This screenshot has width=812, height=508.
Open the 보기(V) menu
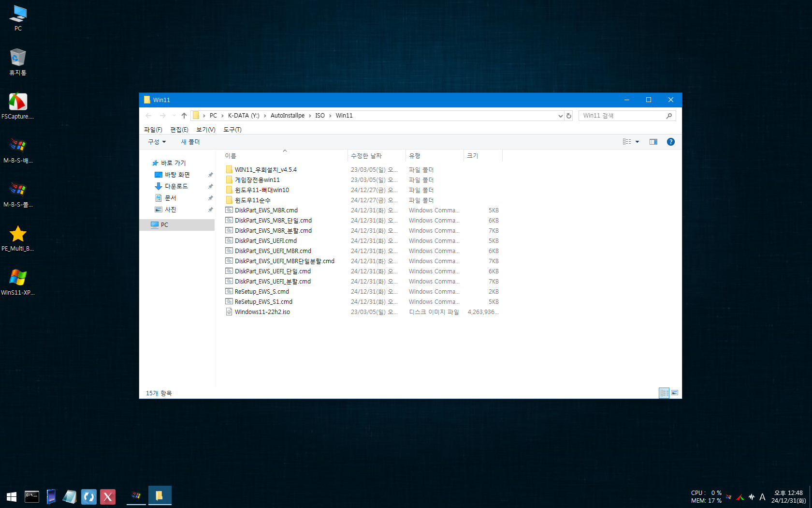[205, 130]
